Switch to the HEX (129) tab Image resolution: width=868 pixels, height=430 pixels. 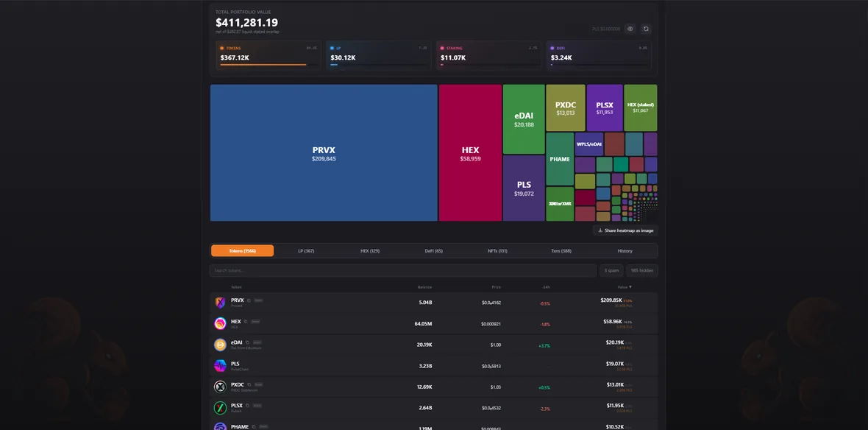coord(370,251)
